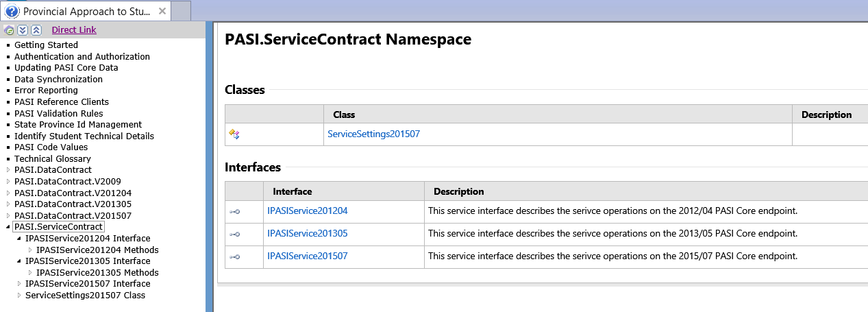Open the Direct Link hyperlink
868x312 pixels.
(74, 30)
